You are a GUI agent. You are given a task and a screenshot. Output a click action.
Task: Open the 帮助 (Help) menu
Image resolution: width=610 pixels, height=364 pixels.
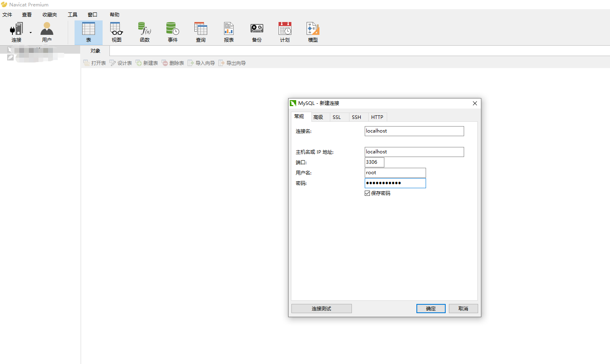click(x=115, y=15)
